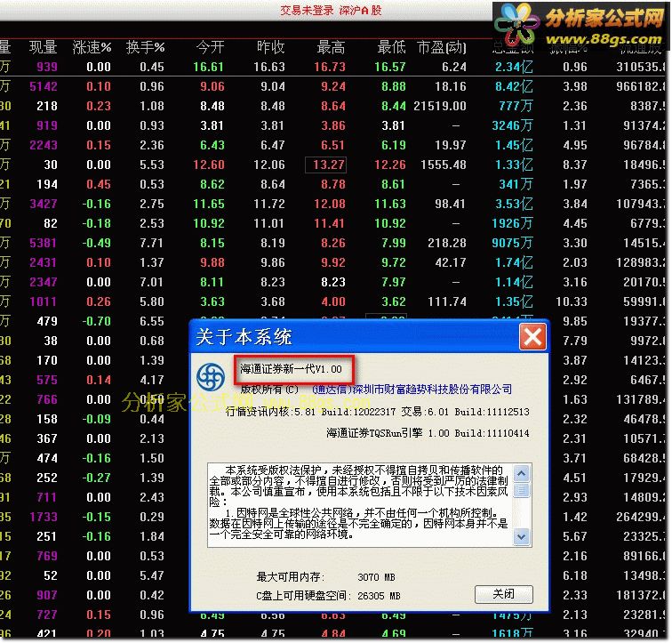This screenshot has height=643, width=672.
Task: Click the 5142 volume cell
Action: 44,86
